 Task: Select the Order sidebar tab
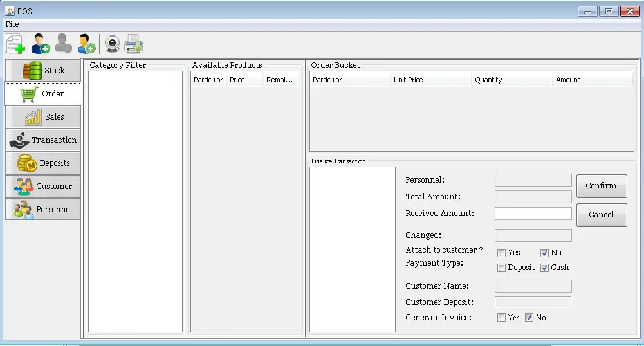(x=43, y=94)
